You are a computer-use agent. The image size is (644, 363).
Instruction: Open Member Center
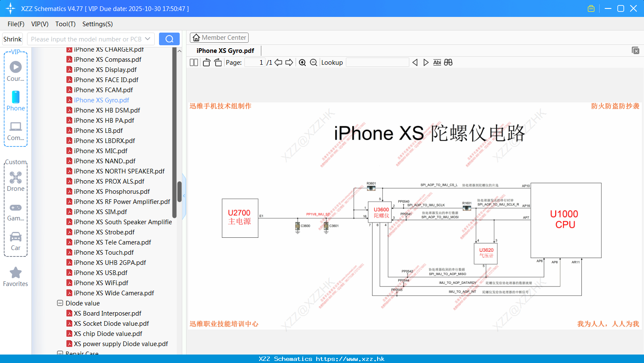(x=219, y=38)
